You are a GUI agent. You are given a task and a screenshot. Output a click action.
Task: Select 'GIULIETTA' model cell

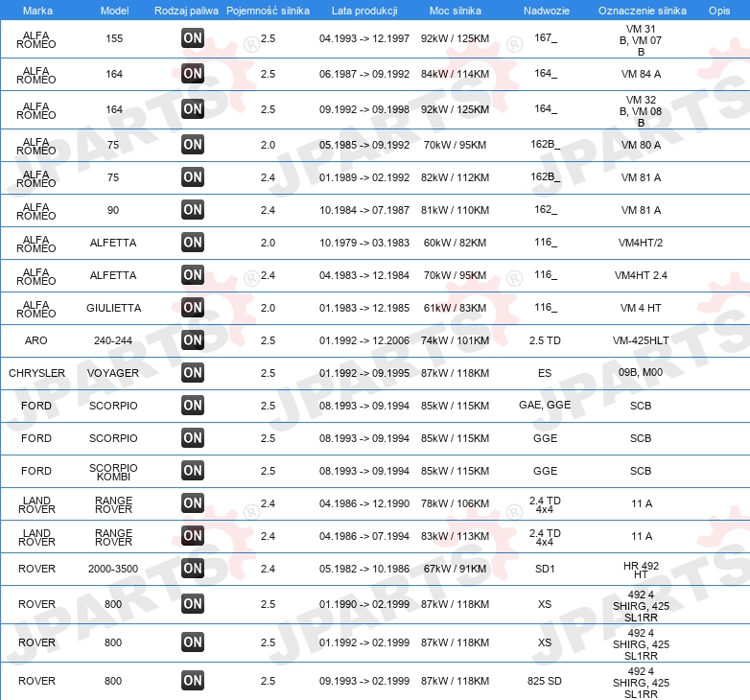coord(114,308)
